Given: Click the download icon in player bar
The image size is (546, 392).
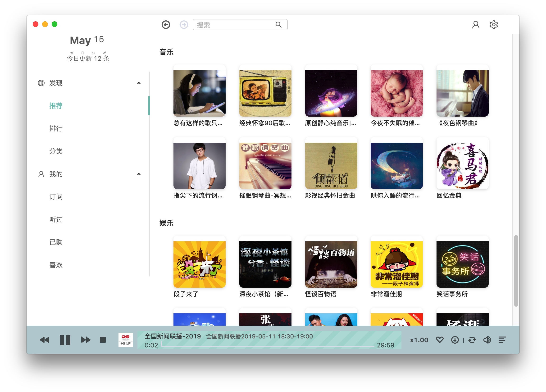Looking at the screenshot, I should click(x=455, y=340).
